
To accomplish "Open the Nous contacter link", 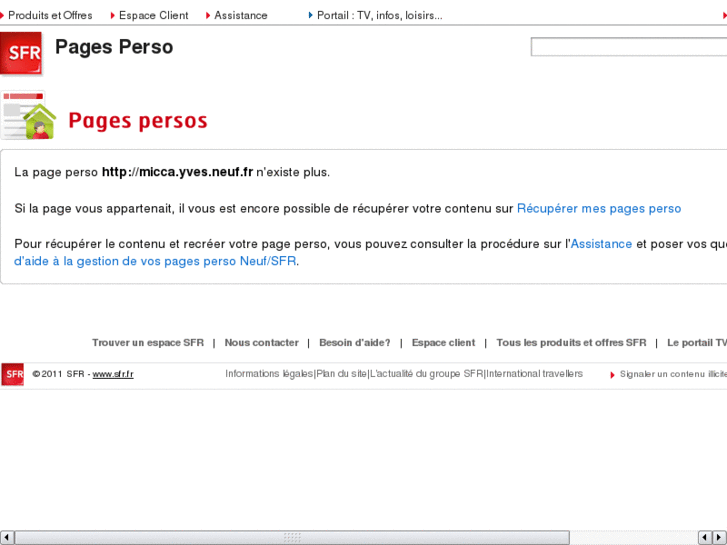I will tap(261, 343).
